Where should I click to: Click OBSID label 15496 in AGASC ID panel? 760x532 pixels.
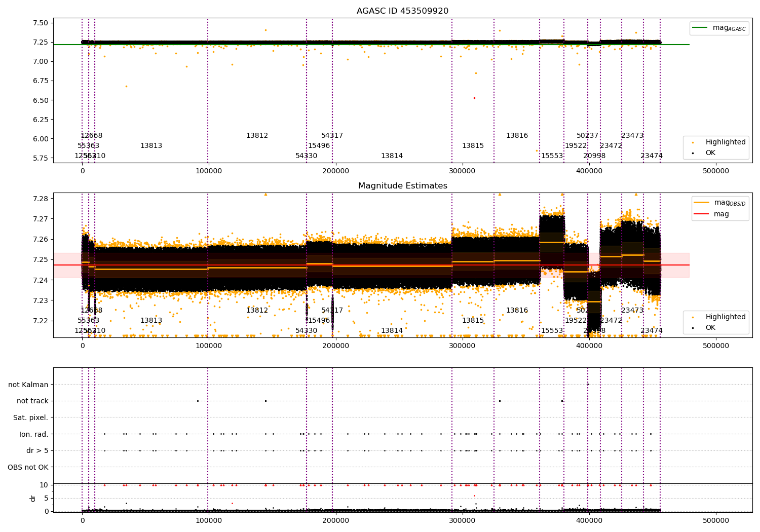(x=319, y=146)
